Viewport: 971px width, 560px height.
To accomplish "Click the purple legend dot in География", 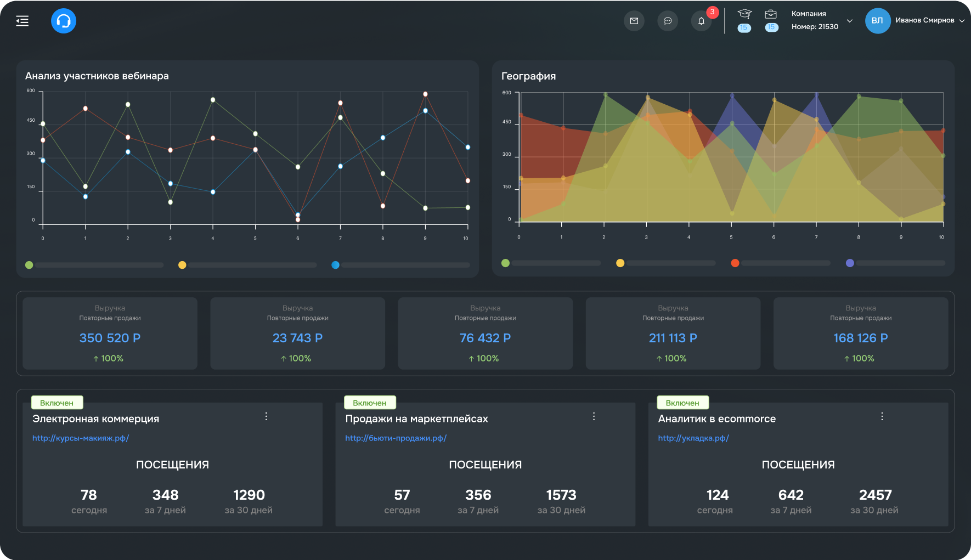I will 850,263.
